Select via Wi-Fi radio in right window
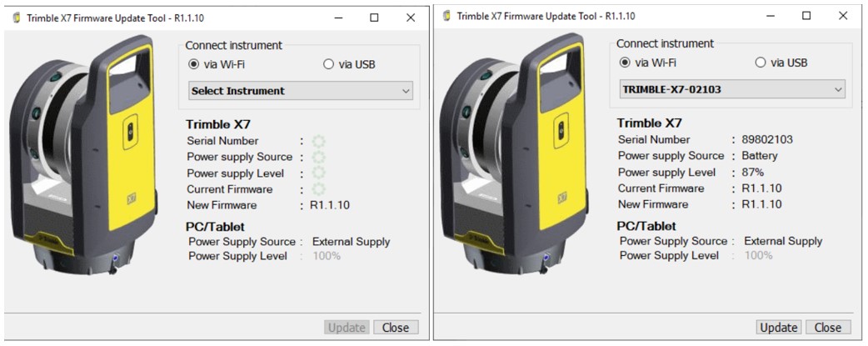 [625, 63]
